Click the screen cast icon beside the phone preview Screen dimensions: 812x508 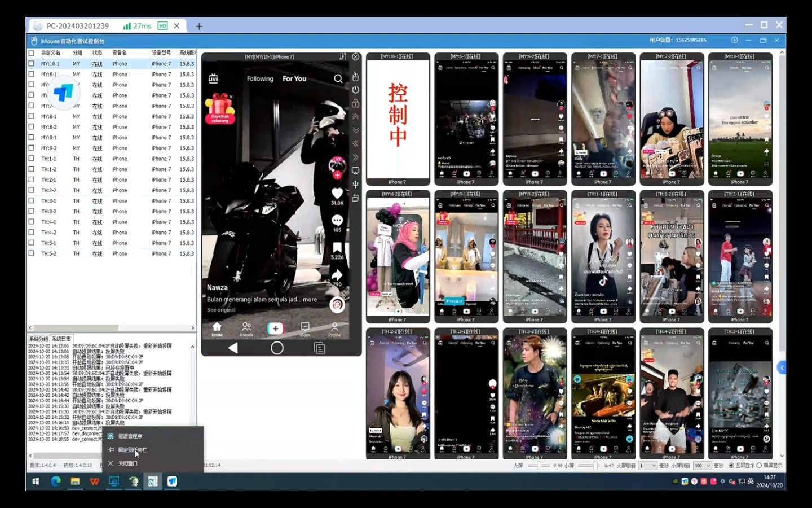(355, 170)
